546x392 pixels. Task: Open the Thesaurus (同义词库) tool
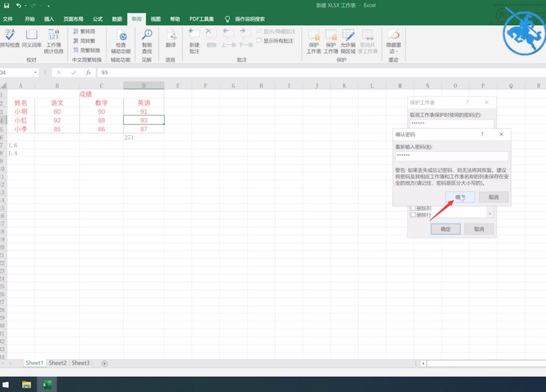pos(32,38)
